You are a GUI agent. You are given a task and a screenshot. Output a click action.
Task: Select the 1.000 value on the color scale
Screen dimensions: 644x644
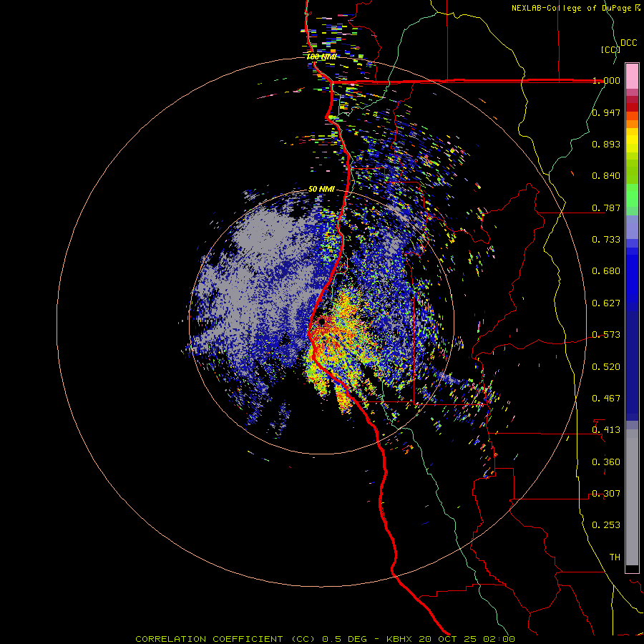(606, 80)
